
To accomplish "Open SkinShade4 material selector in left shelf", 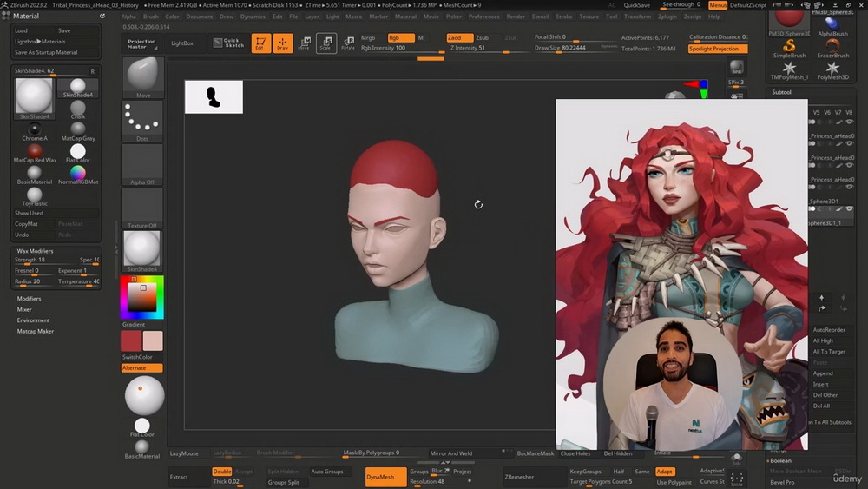I will (142, 252).
